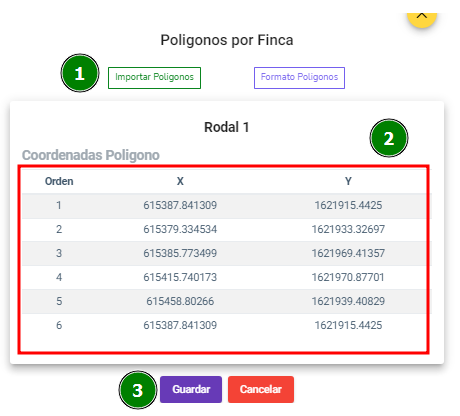Image resolution: width=460 pixels, height=416 pixels.
Task: Click the Coordenadas Poligono section label
Action: 91,155
